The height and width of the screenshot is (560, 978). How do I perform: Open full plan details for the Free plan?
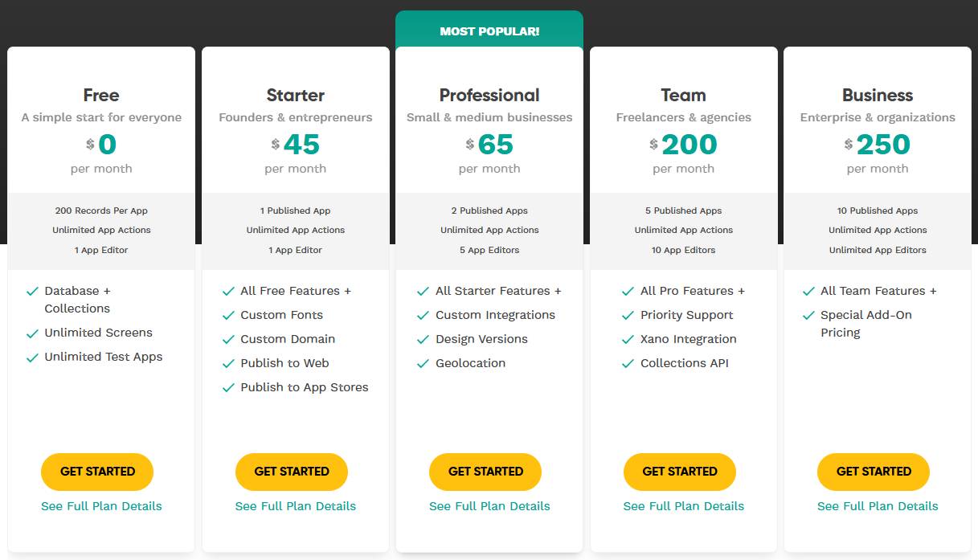pos(100,506)
